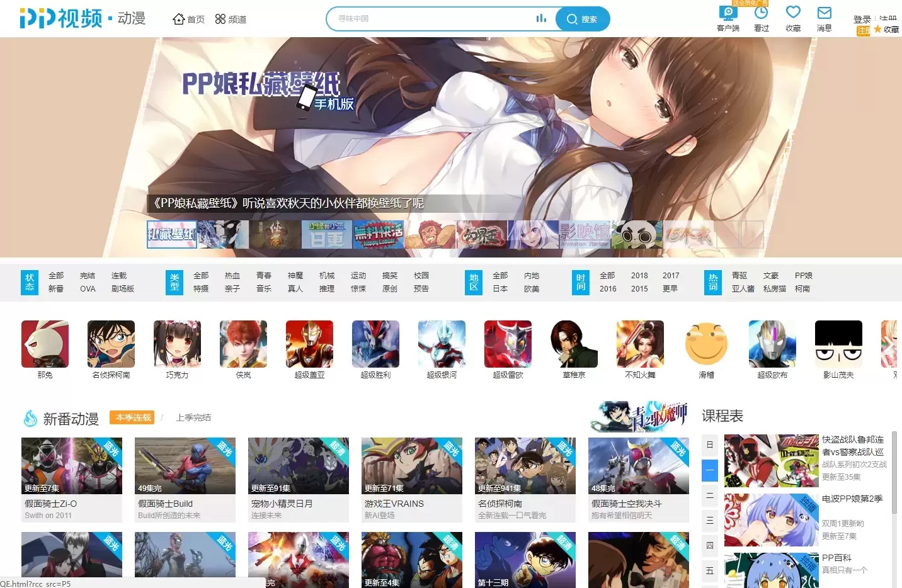Click the 青之驱魔师 banner ad
This screenshot has height=588, width=902.
pyautogui.click(x=639, y=416)
